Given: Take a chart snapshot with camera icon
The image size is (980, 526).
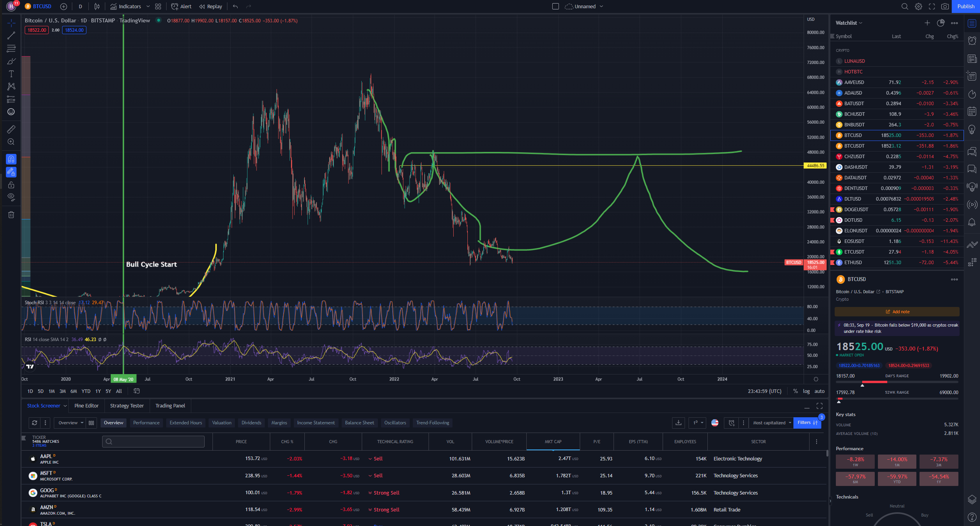Looking at the screenshot, I should (945, 6).
